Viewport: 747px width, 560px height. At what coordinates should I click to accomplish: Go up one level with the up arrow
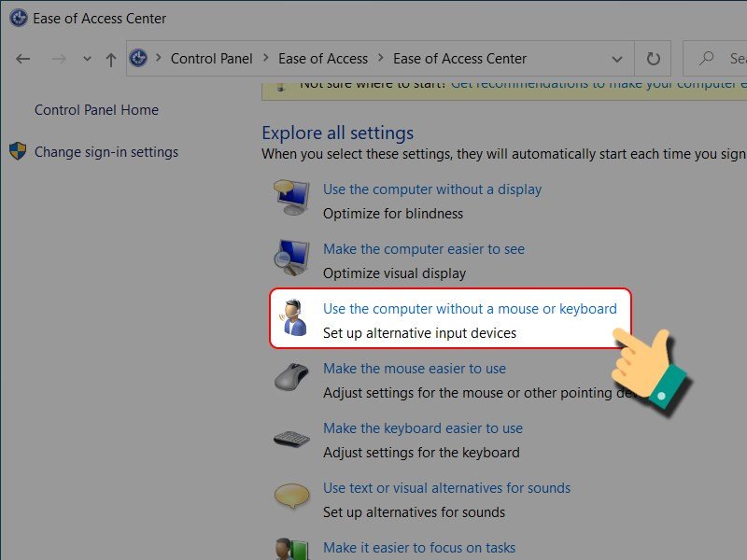coord(110,59)
